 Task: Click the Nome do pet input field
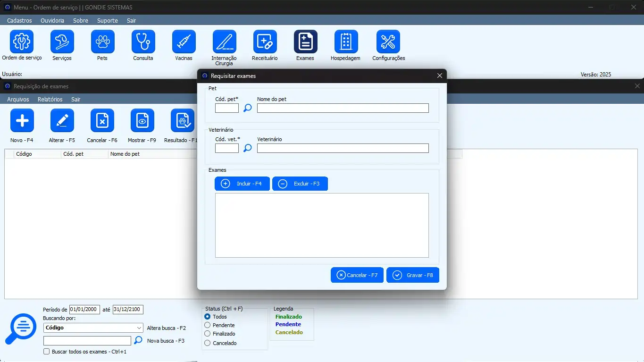click(x=343, y=108)
